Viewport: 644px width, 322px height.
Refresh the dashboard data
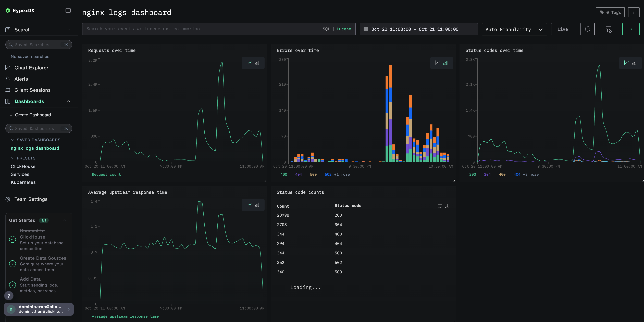tap(588, 29)
